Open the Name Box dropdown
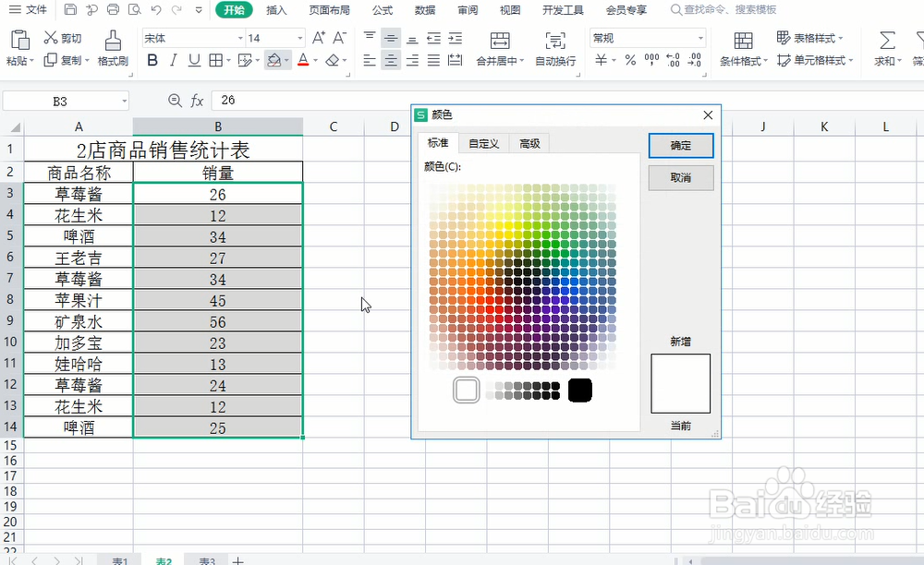 [x=125, y=102]
